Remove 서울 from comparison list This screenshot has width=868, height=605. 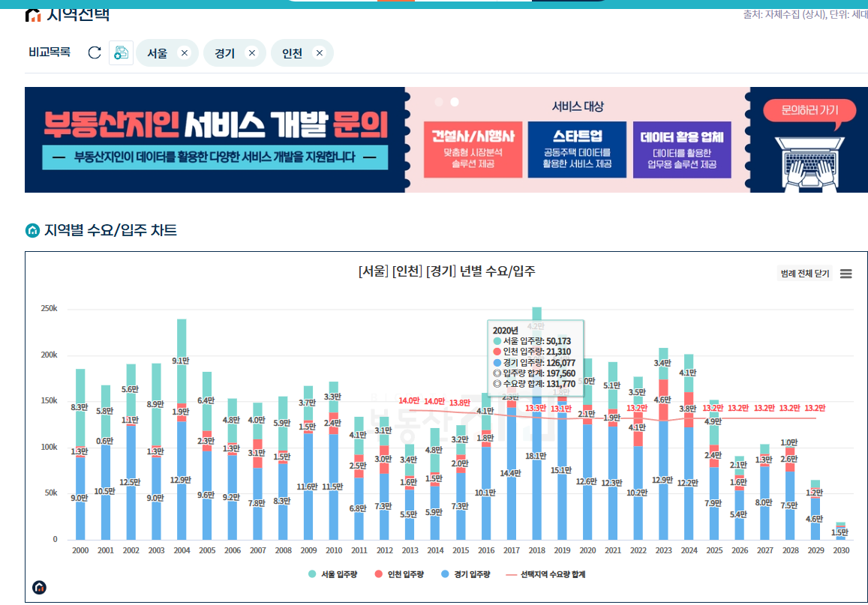[185, 53]
